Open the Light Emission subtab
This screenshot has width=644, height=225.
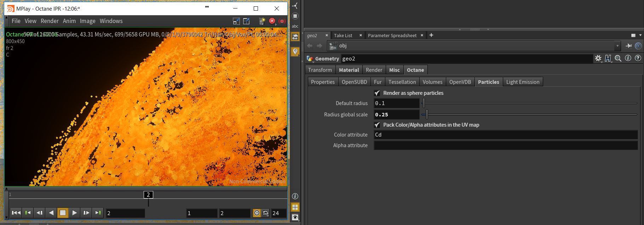pos(523,82)
